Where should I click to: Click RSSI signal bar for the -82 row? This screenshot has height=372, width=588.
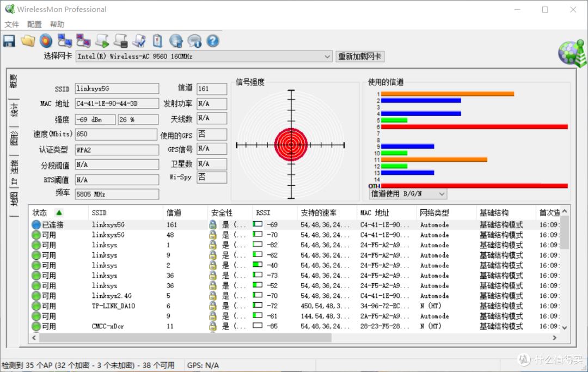[258, 245]
